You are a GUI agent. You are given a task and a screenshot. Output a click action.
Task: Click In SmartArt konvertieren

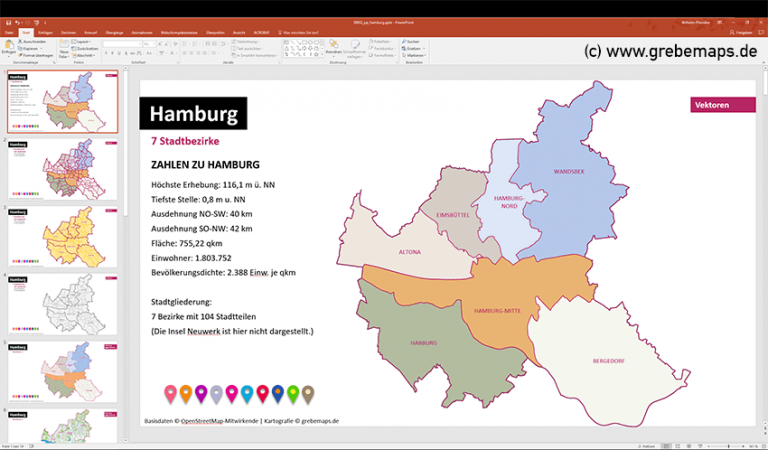click(x=255, y=55)
